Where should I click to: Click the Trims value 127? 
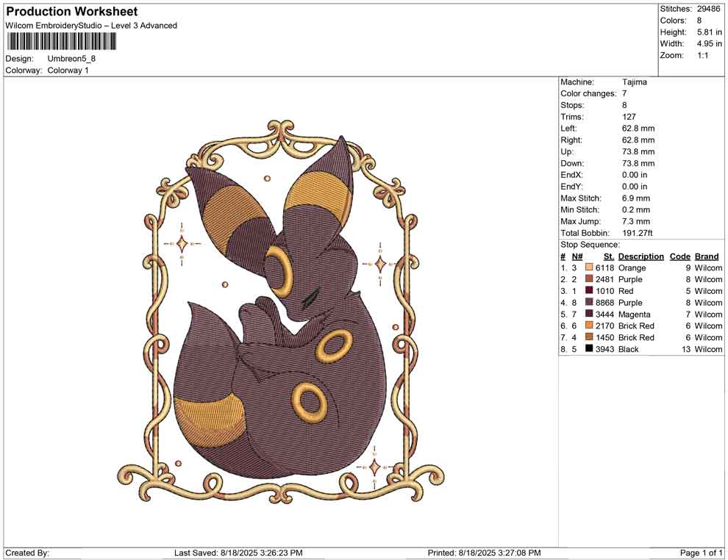coord(629,117)
